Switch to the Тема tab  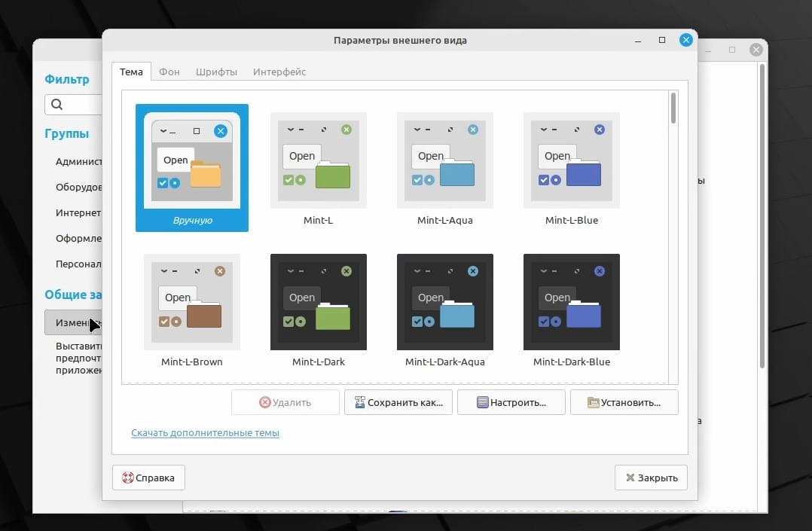click(131, 72)
